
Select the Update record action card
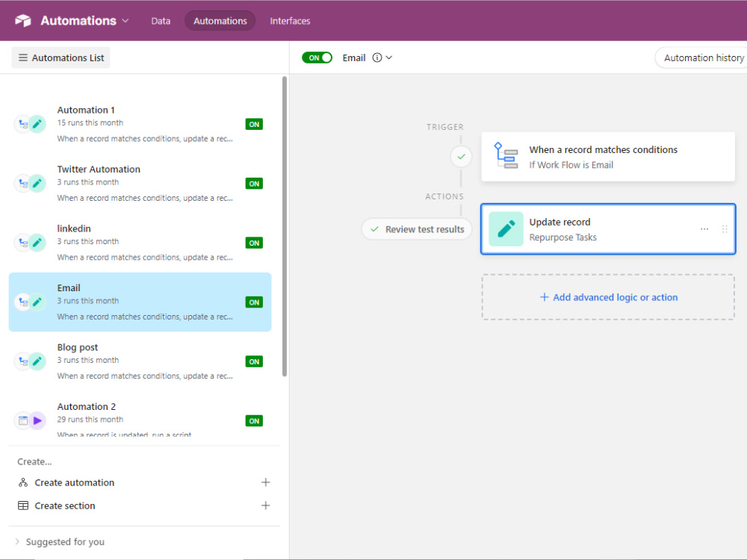608,229
